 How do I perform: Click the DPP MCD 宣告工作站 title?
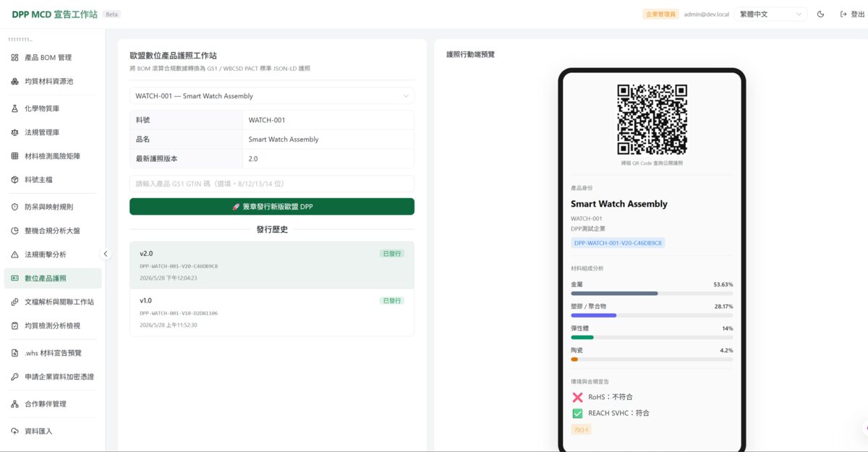tap(54, 14)
